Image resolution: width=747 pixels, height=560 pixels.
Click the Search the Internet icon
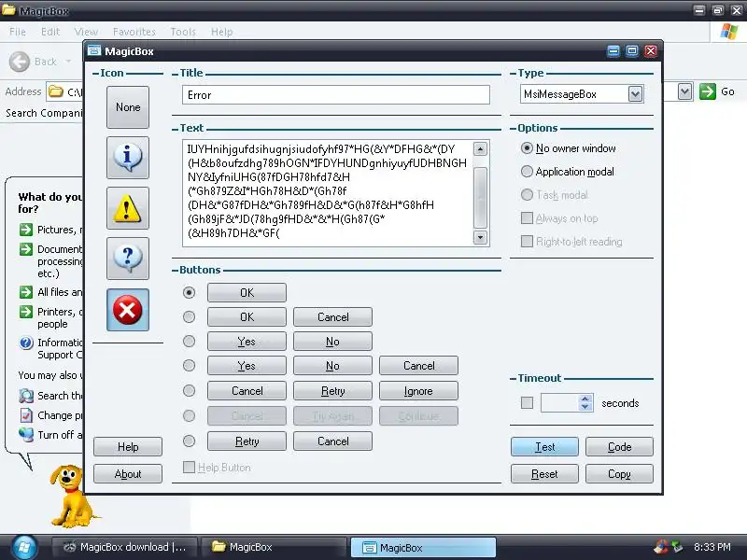point(26,396)
